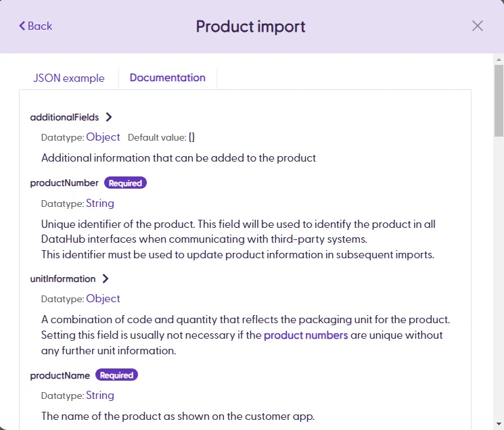This screenshot has width=504, height=430.
Task: Click the additionalFields field name
Action: [x=64, y=117]
